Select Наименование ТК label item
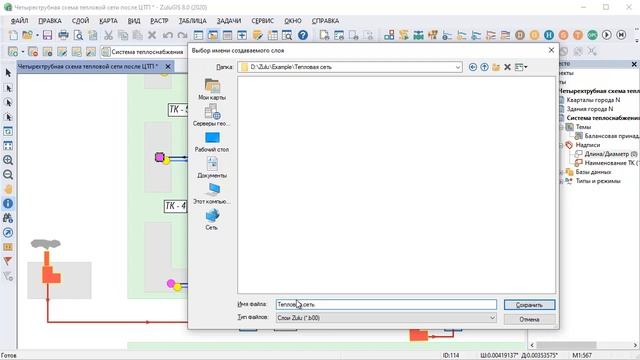Screen dimensions: 640x360 pos(611,163)
